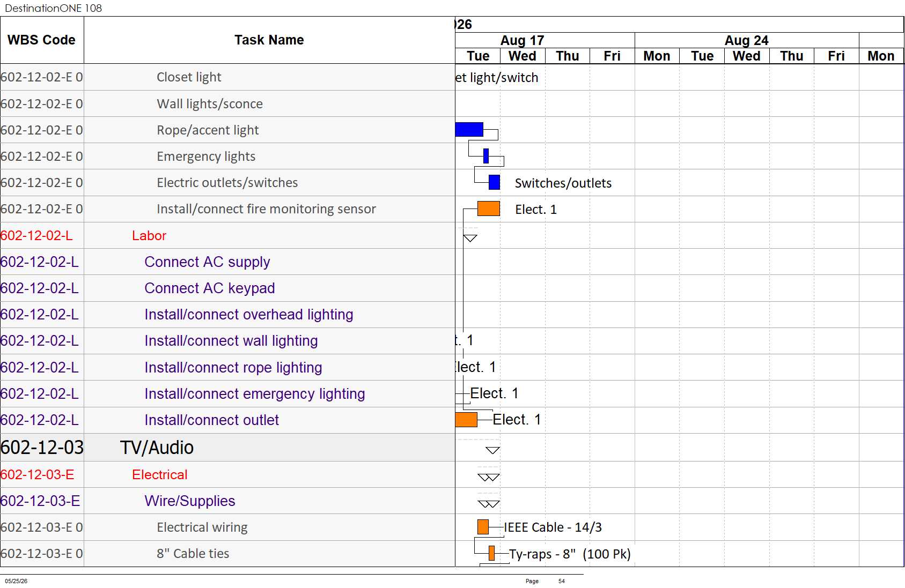Select the orange Install/connect outlet bar
Screen dimensions: 905x588
(x=466, y=420)
